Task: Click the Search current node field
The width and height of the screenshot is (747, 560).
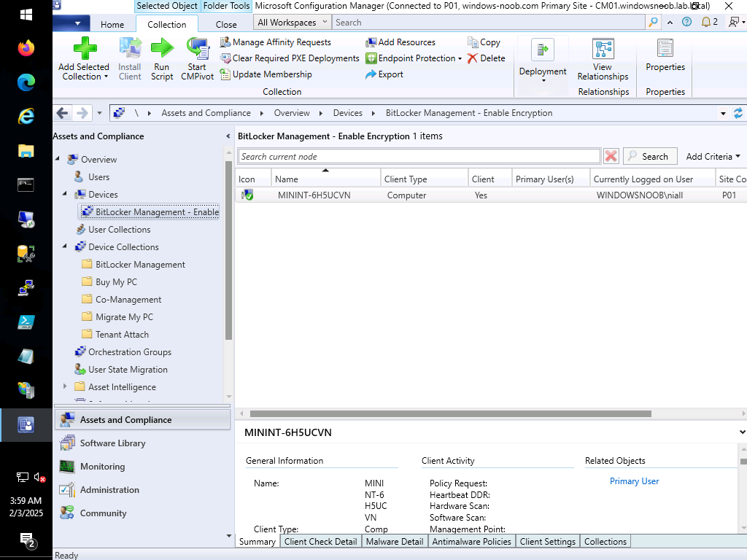Action: (419, 157)
